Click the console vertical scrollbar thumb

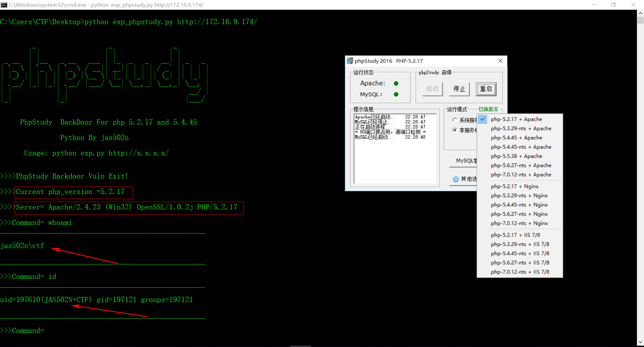coord(640,20)
